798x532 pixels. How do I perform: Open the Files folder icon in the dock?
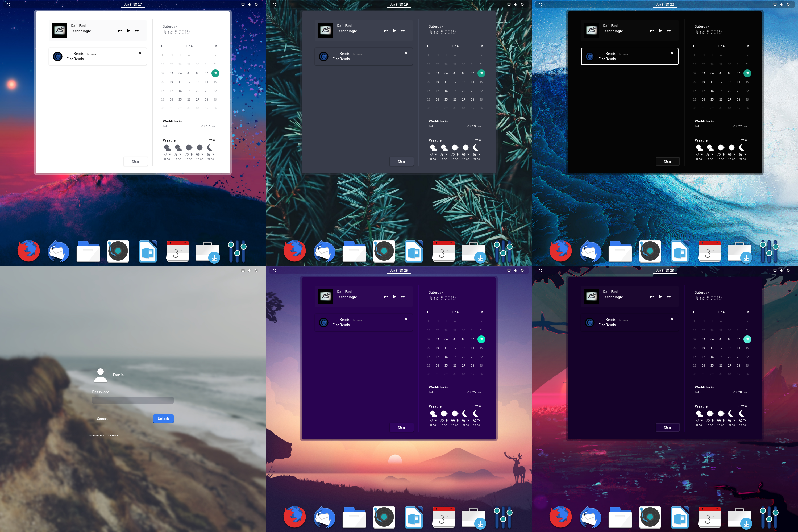pos(88,251)
